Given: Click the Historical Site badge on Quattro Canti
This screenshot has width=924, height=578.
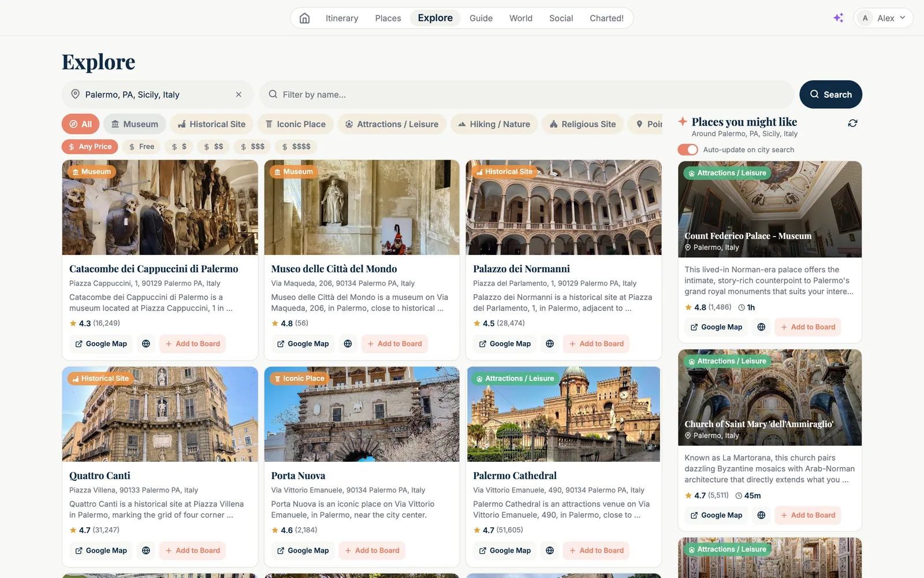Looking at the screenshot, I should coord(100,379).
